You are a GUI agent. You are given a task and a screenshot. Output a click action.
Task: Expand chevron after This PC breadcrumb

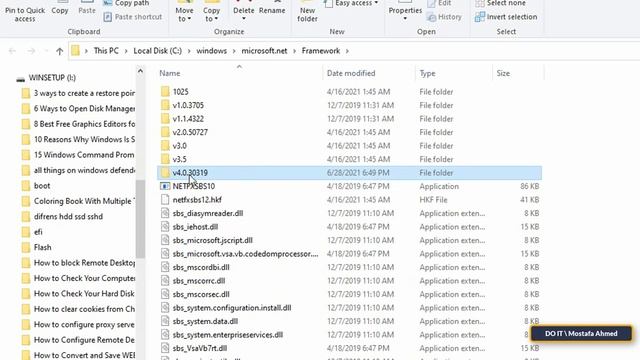126,51
